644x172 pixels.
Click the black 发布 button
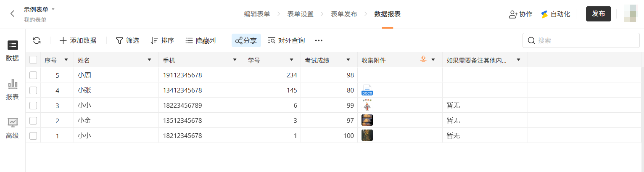pos(598,14)
